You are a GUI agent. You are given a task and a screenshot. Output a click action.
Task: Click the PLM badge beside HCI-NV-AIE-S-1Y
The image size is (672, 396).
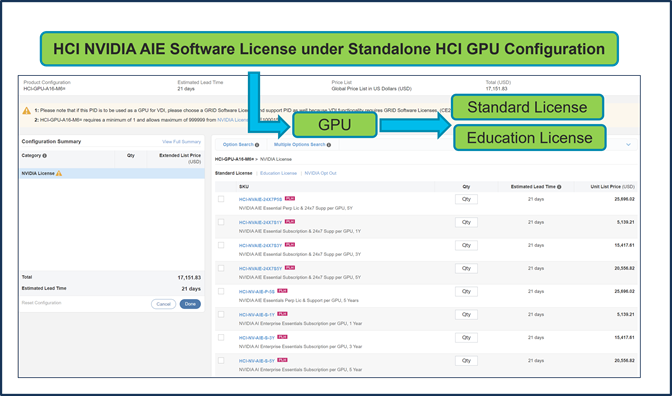pyautogui.click(x=282, y=314)
